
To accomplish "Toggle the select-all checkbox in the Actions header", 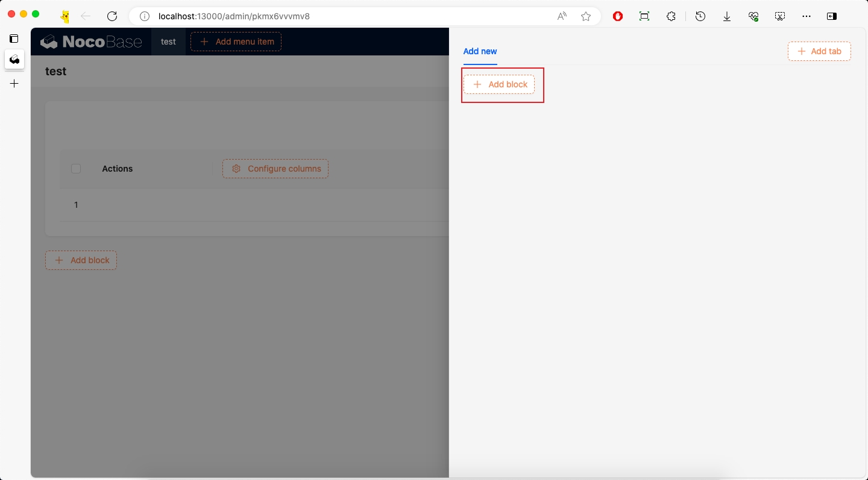I will pos(76,169).
